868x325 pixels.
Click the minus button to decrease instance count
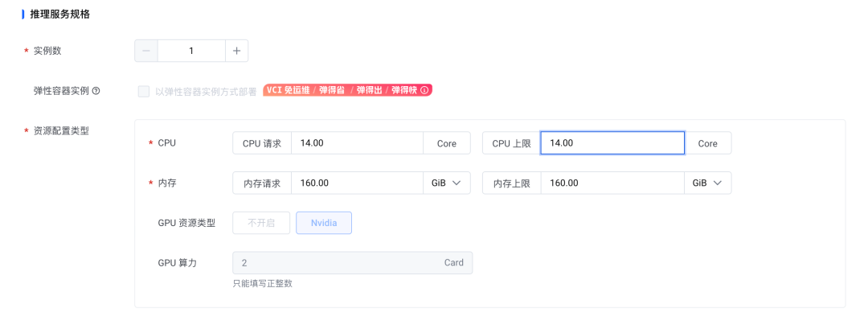146,51
